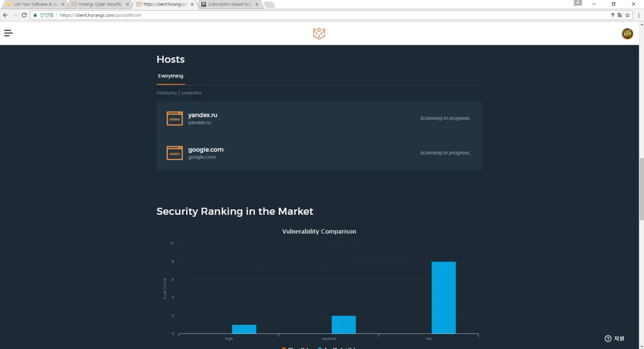Image resolution: width=644 pixels, height=349 pixels.
Task: Click the page vertical scrollbar thumb
Action: tap(641, 188)
